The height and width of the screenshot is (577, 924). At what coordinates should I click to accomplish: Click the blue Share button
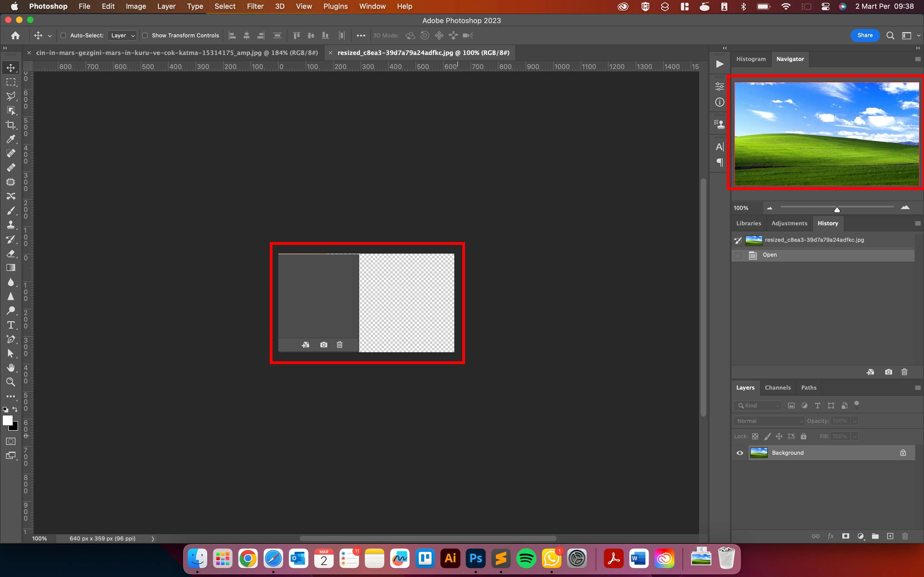click(x=865, y=35)
